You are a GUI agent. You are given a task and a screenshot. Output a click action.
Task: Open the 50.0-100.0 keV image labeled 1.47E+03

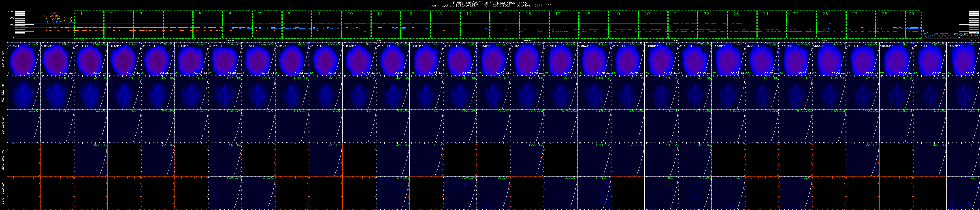(393, 193)
